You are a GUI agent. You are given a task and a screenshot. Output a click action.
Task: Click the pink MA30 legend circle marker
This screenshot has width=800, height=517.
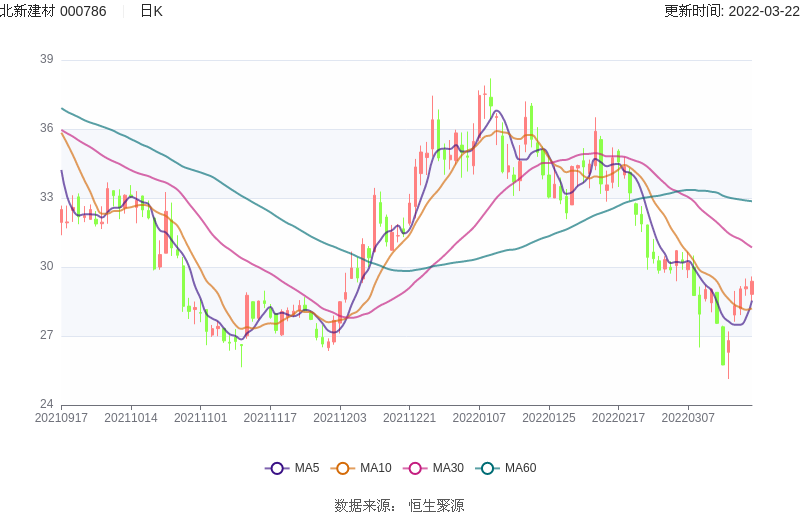(x=416, y=468)
